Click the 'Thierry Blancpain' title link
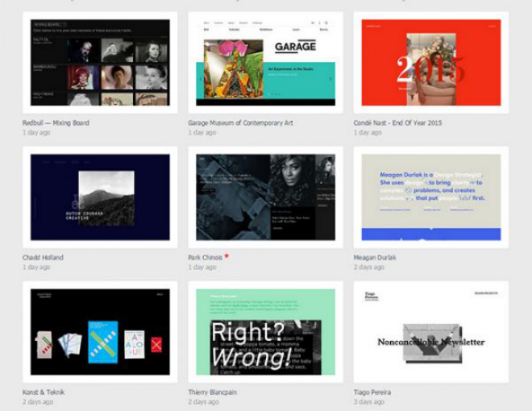Screen dimensions: 532x411 point(212,392)
